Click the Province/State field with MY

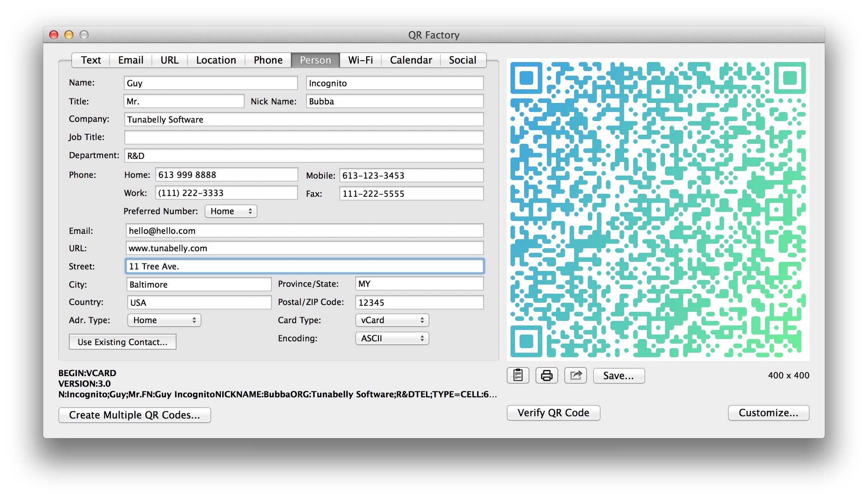(419, 283)
